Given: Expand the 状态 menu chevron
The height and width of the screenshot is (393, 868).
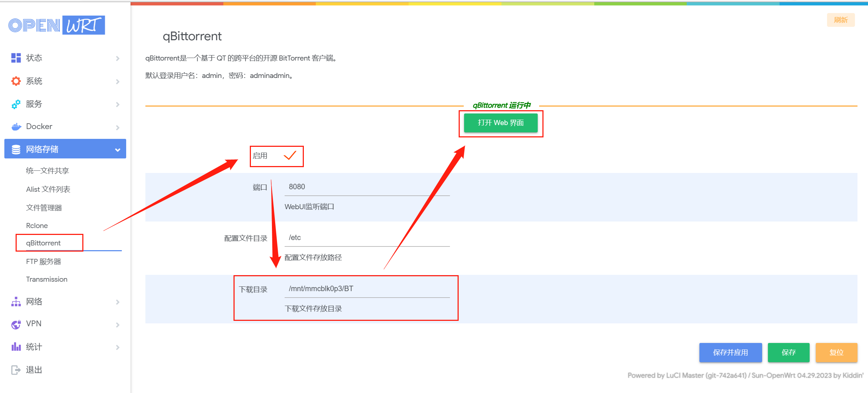Looking at the screenshot, I should (117, 58).
